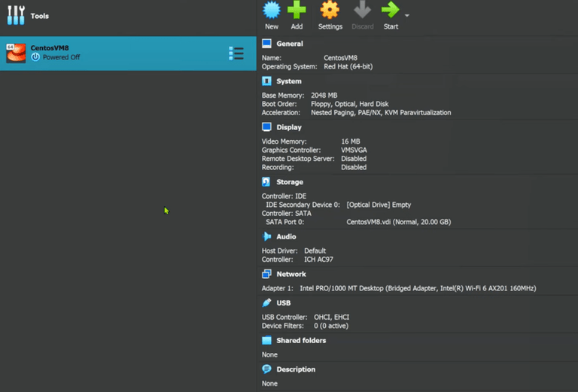Click the Add machine green plus icon

point(297,10)
